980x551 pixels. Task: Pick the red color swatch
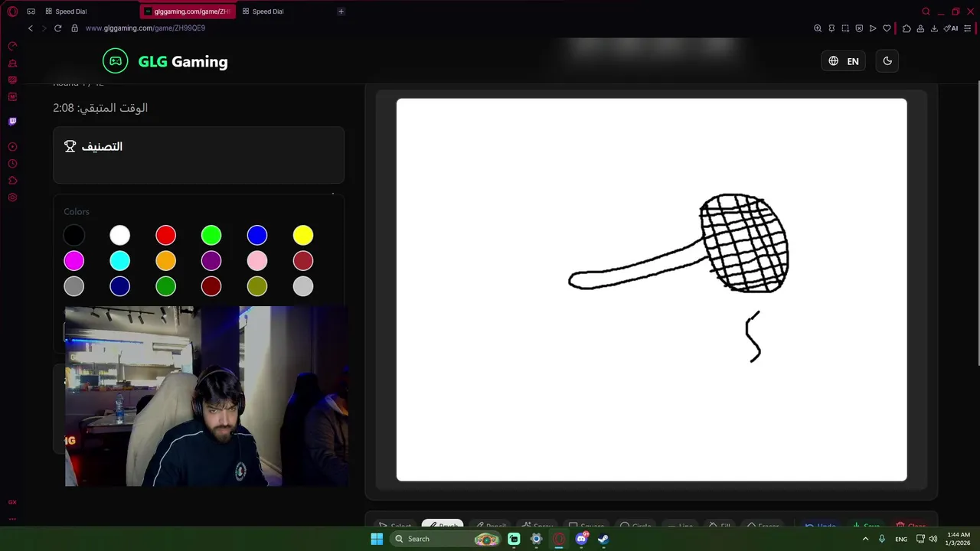coord(165,235)
